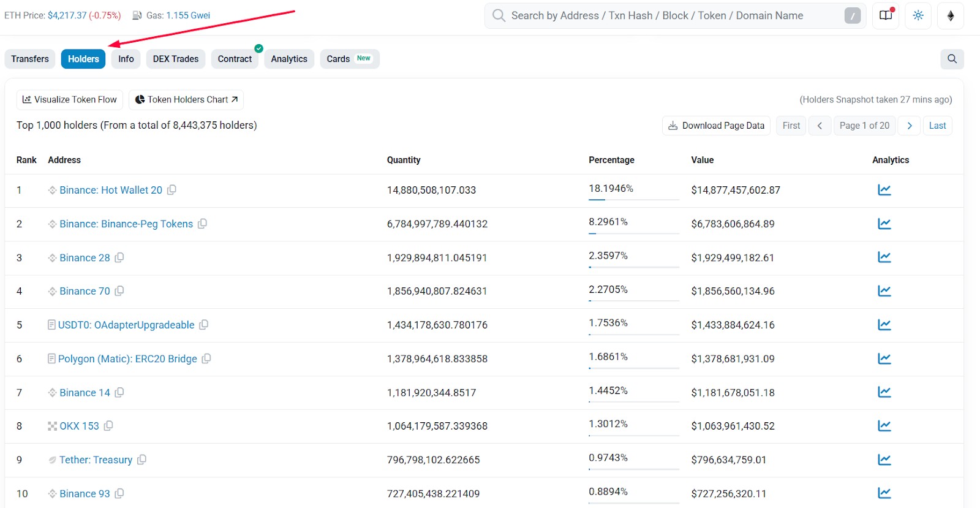Go to next holders page arrow
The height and width of the screenshot is (508, 980).
pyautogui.click(x=910, y=126)
